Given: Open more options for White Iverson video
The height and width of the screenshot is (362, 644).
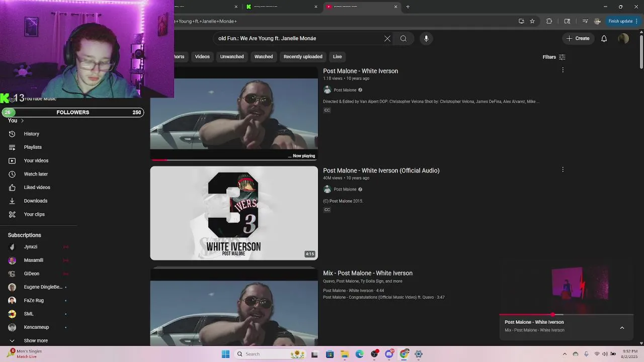Looking at the screenshot, I should coord(562,70).
